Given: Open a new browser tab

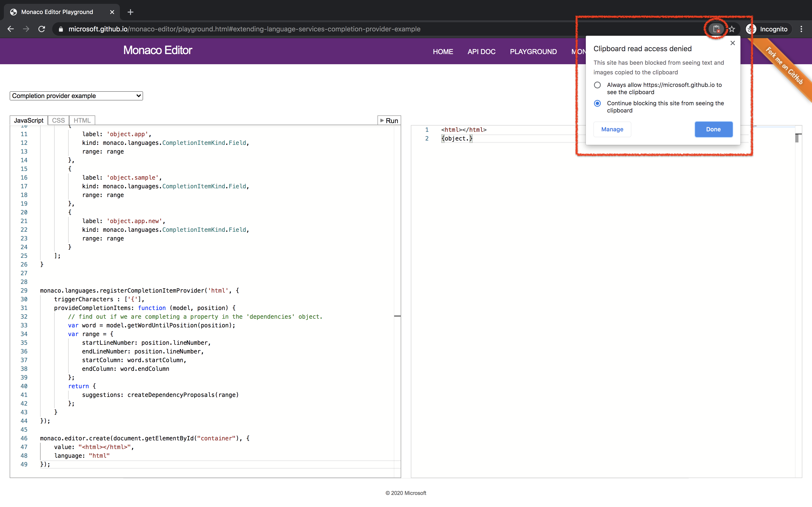Looking at the screenshot, I should pos(130,12).
